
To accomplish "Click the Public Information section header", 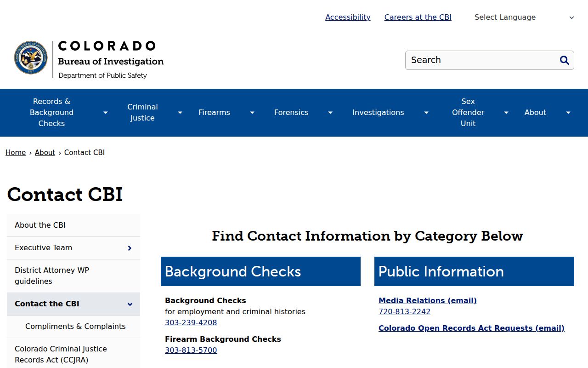I will [x=474, y=271].
